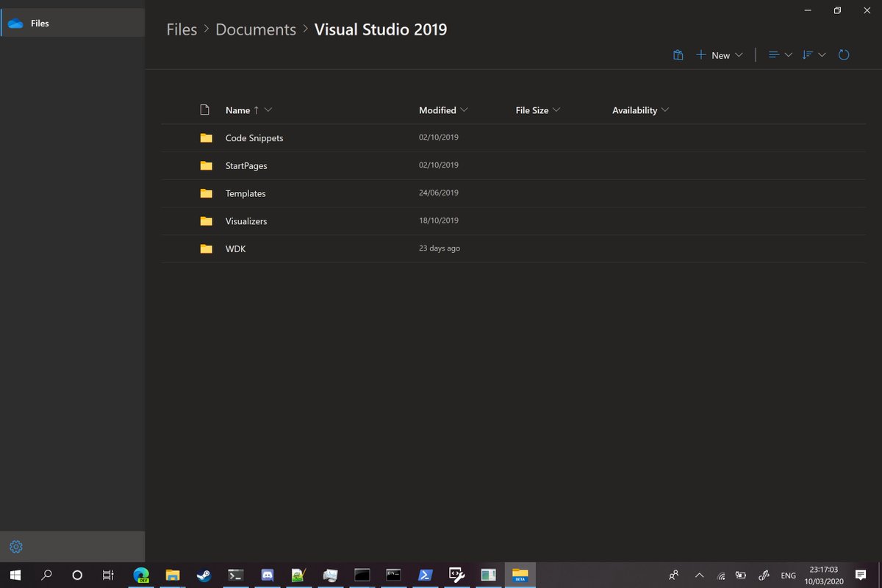Open the New item dropdown

coord(720,55)
